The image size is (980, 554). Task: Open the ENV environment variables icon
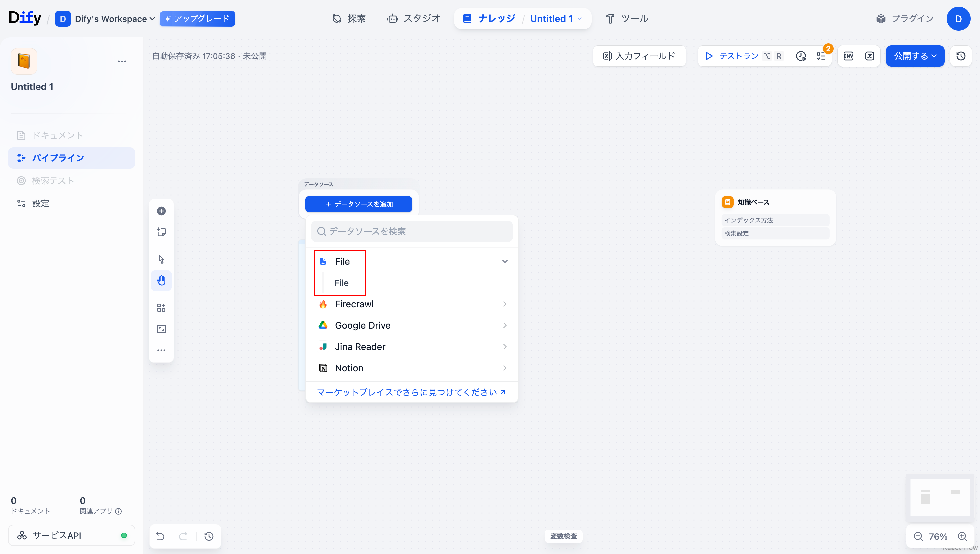tap(848, 56)
